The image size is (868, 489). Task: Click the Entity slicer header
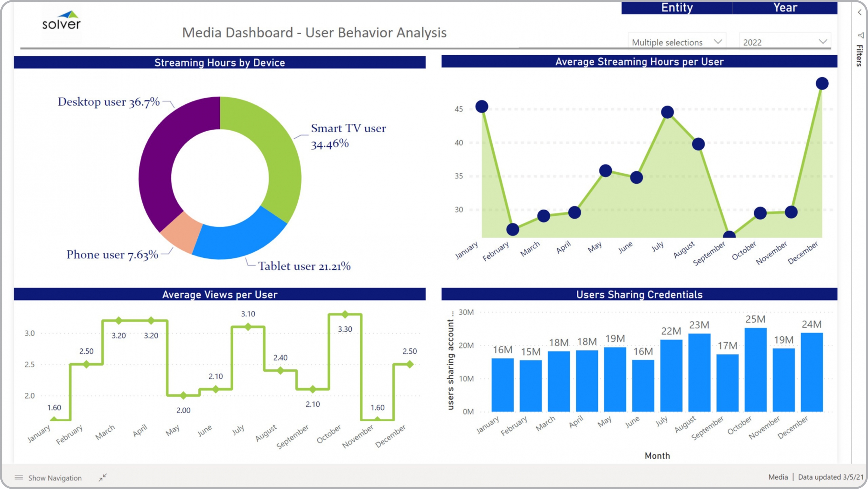click(677, 7)
